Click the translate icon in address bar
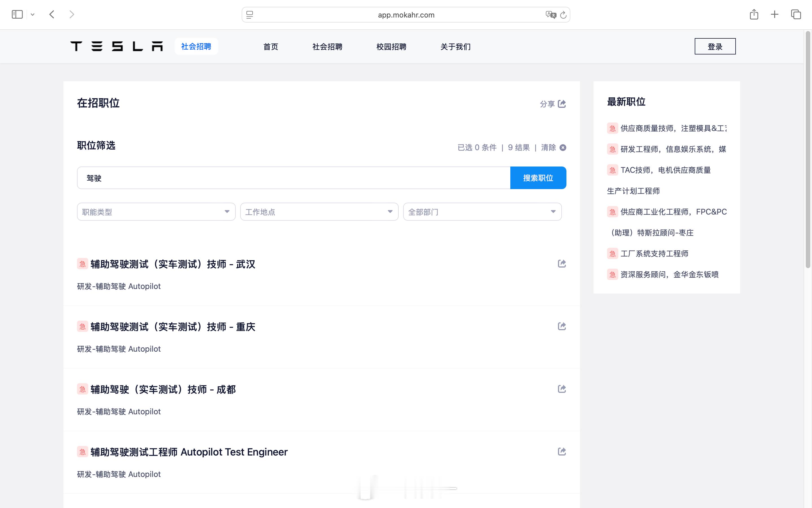812x508 pixels. pos(551,15)
